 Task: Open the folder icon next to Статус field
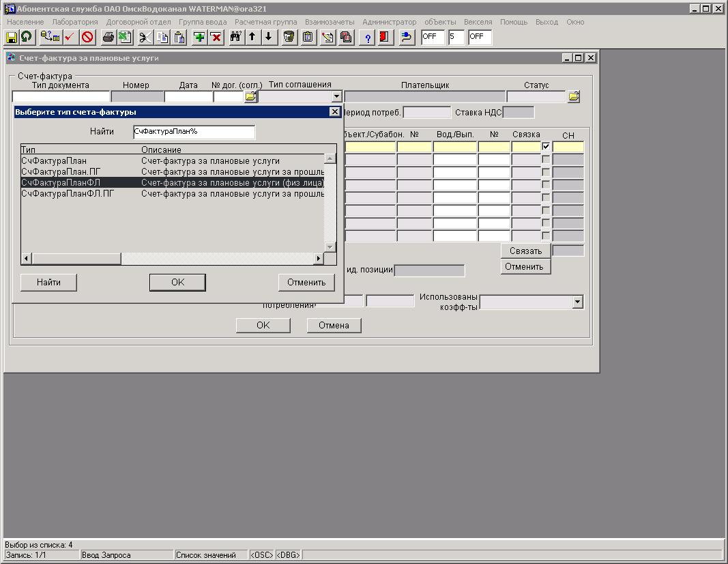click(574, 97)
